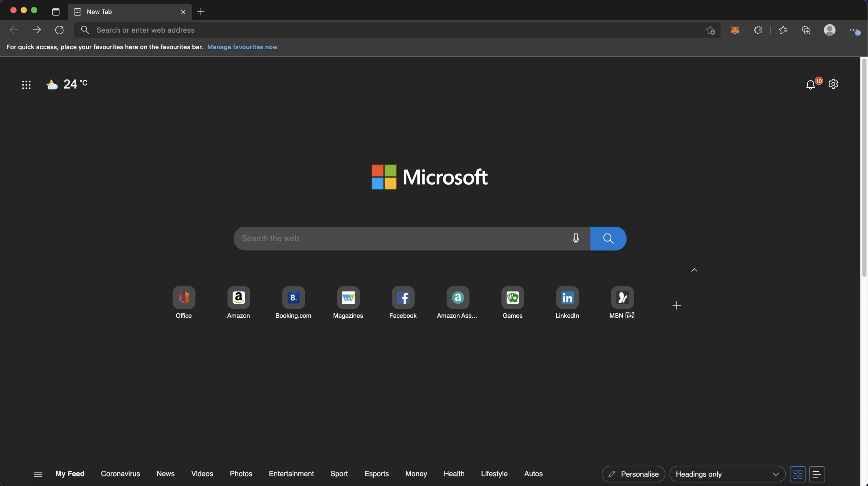
Task: Open the Favourites list icon
Action: click(x=783, y=30)
